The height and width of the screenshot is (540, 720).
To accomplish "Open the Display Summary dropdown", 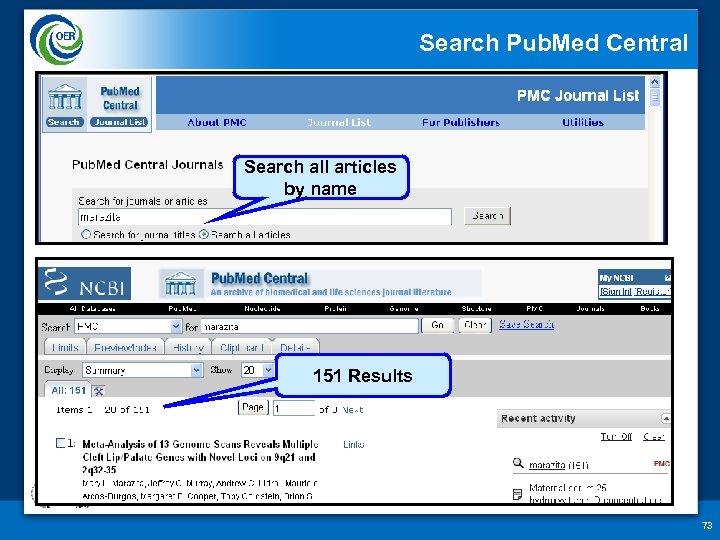I will point(197,370).
